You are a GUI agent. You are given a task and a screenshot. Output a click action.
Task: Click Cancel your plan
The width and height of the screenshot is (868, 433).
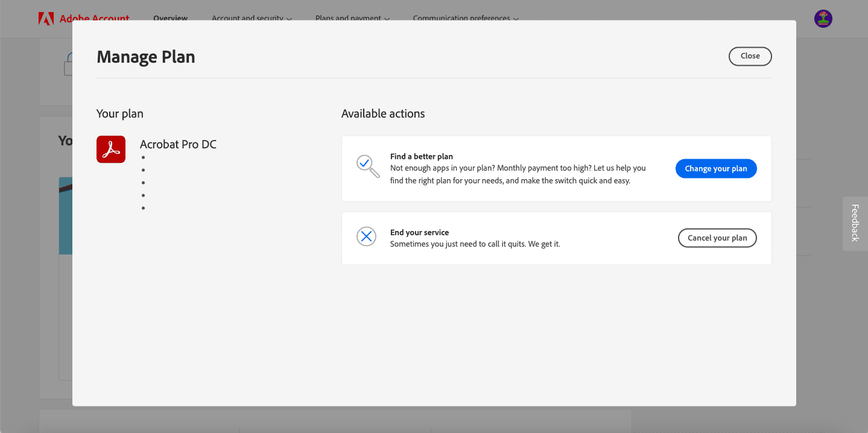(x=717, y=238)
